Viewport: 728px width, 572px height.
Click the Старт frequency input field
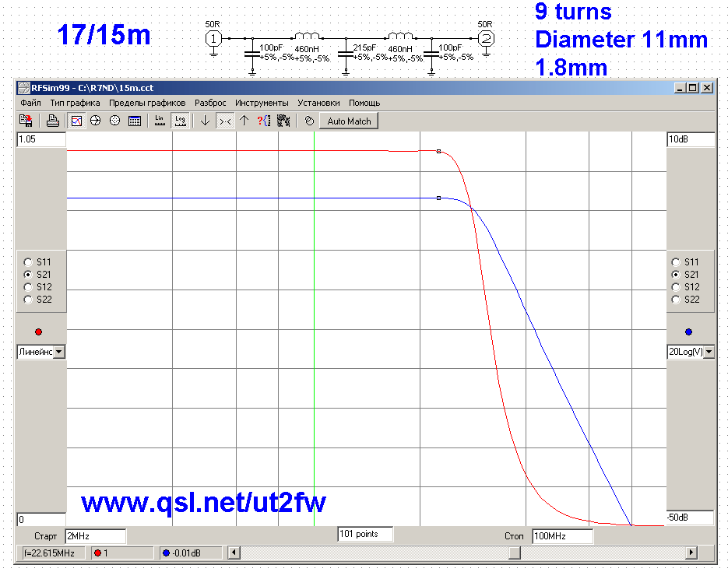(95, 536)
